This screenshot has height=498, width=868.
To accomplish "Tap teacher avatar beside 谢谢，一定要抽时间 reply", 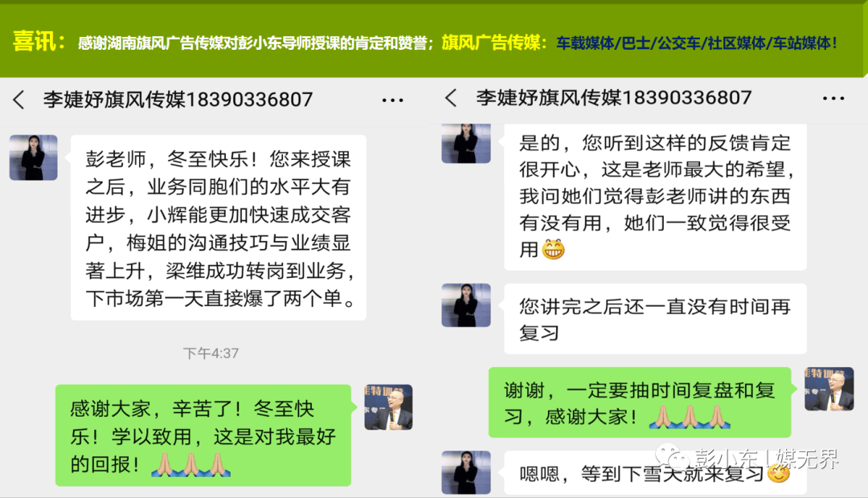I will click(829, 389).
